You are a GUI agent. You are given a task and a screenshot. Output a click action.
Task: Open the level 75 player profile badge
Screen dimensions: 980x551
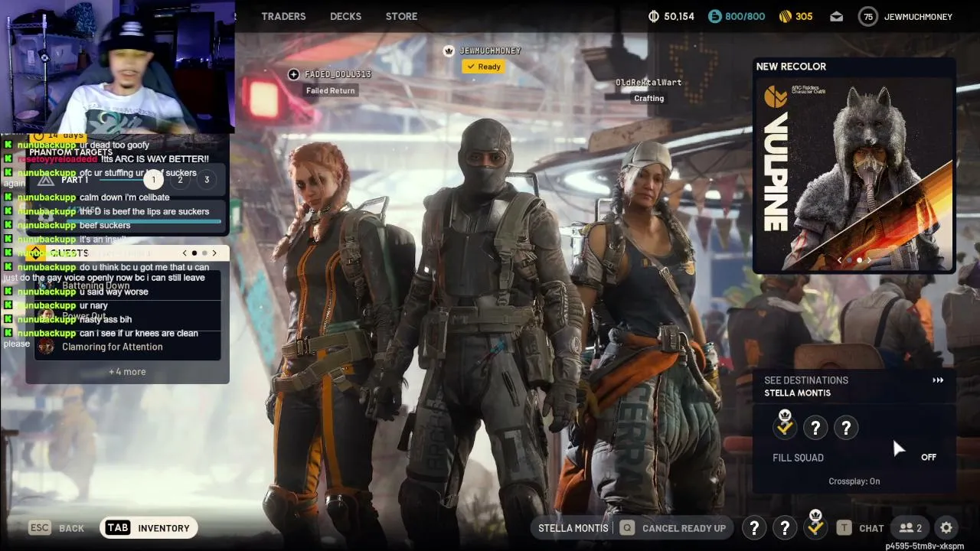[867, 16]
